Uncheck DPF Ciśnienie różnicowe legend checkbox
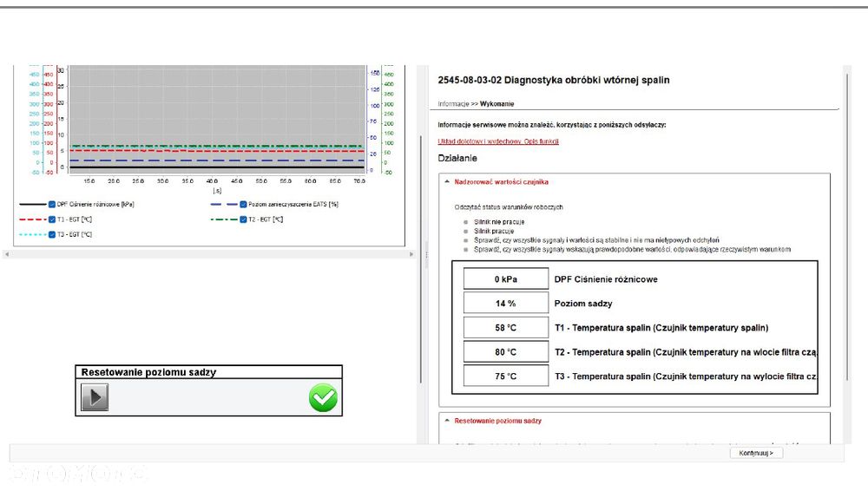The image size is (868, 491). 52,204
